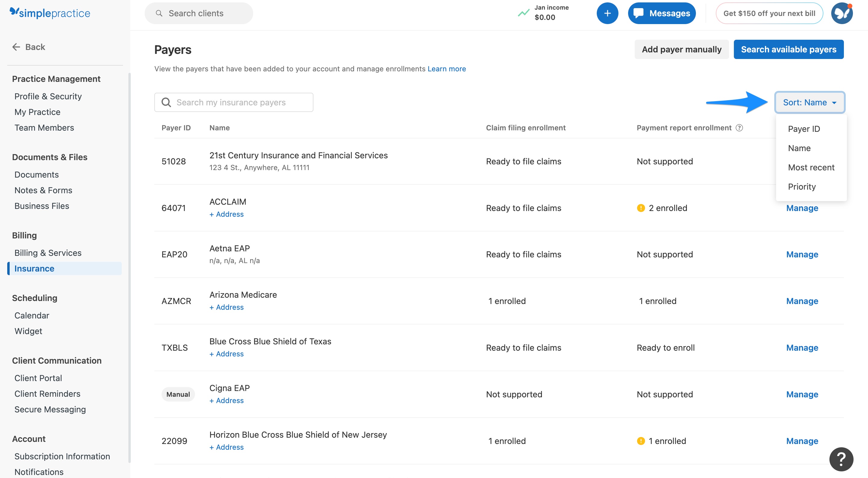This screenshot has width=868, height=478.
Task: Click Learn more link
Action: [446, 69]
